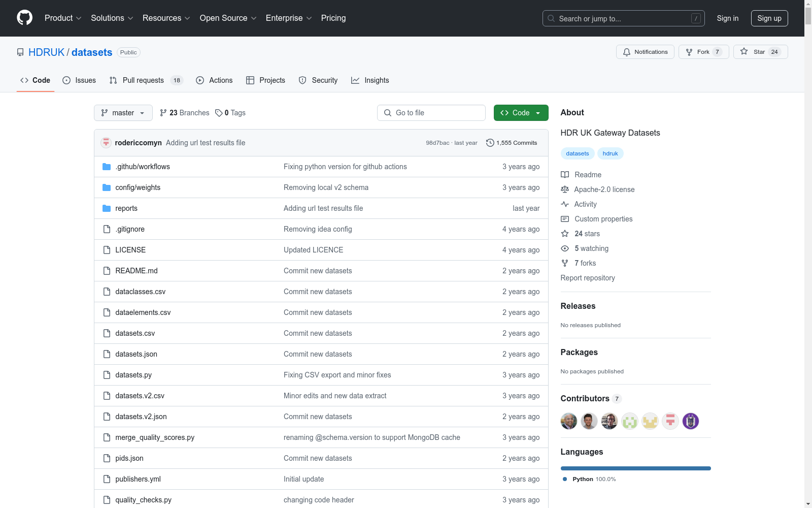Switch to the Code tab

click(x=36, y=80)
